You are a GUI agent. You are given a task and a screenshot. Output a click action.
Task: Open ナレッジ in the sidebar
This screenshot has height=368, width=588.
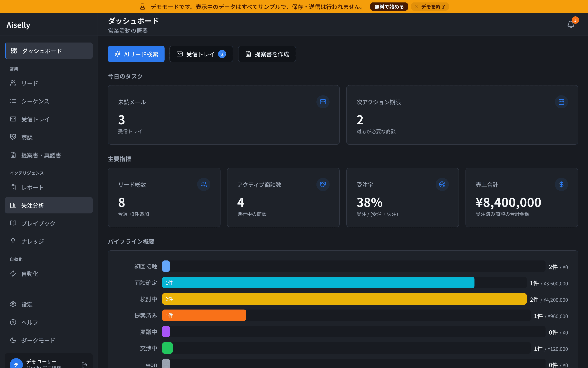pyautogui.click(x=49, y=241)
